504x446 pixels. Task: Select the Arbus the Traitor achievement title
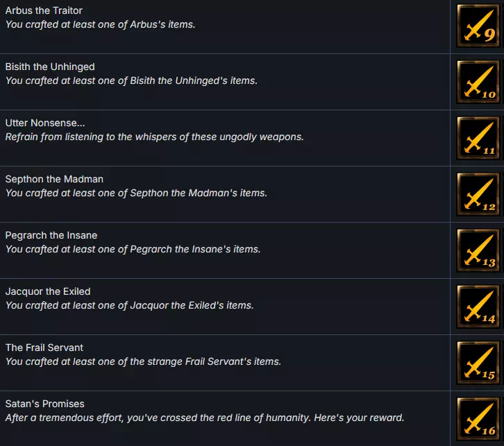pos(43,10)
